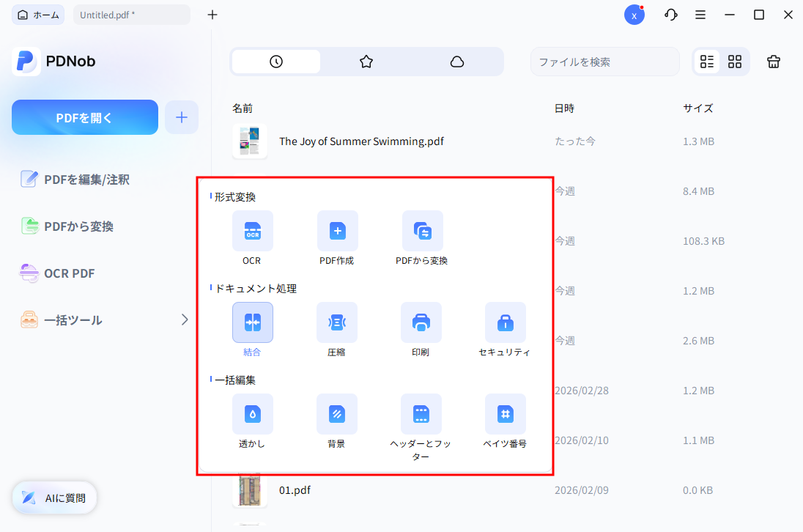Click the PDFを開く button
This screenshot has width=803, height=532.
click(84, 117)
